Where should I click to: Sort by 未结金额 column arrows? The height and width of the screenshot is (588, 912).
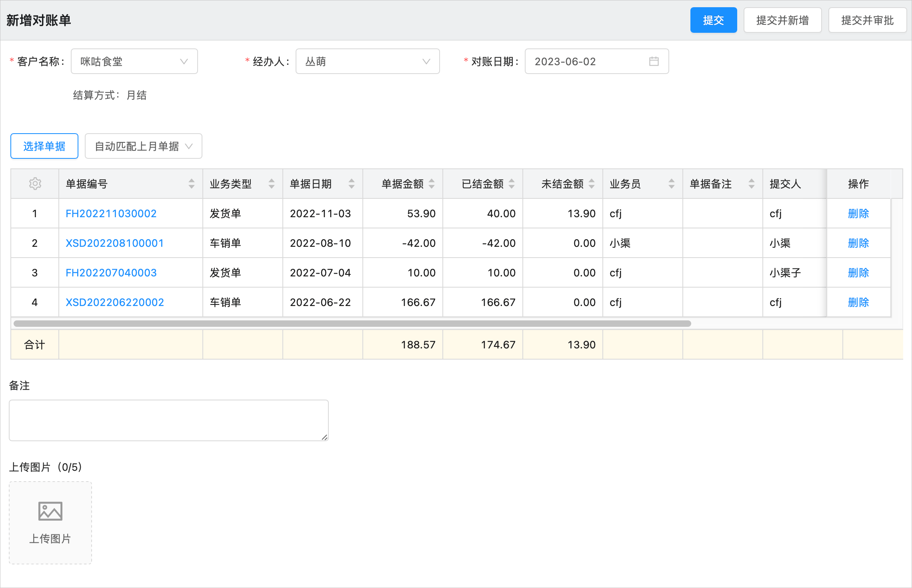(x=592, y=184)
